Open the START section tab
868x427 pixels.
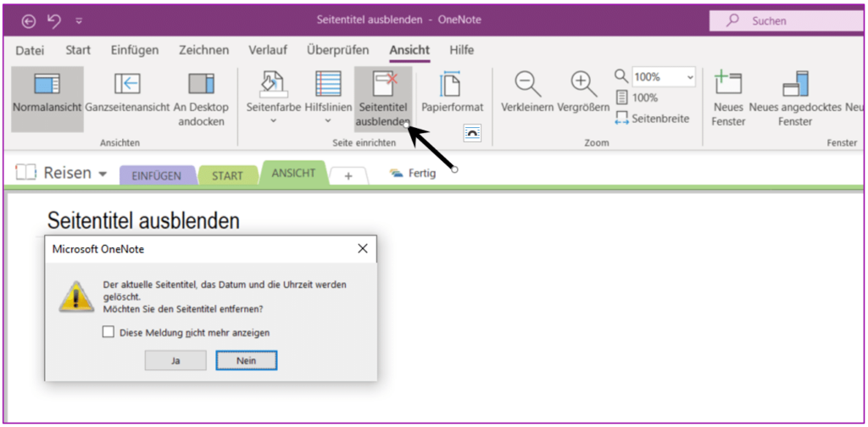[x=227, y=176]
